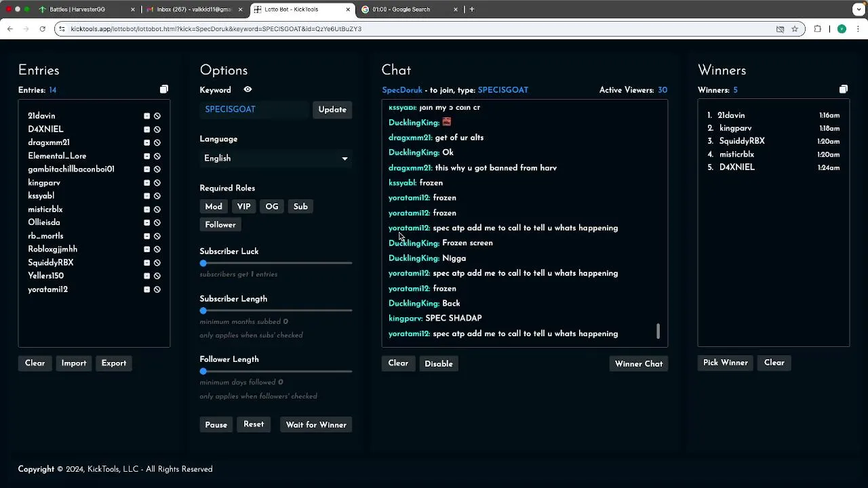Pause the lotto with the Pause button
The image size is (868, 488).
tap(216, 425)
